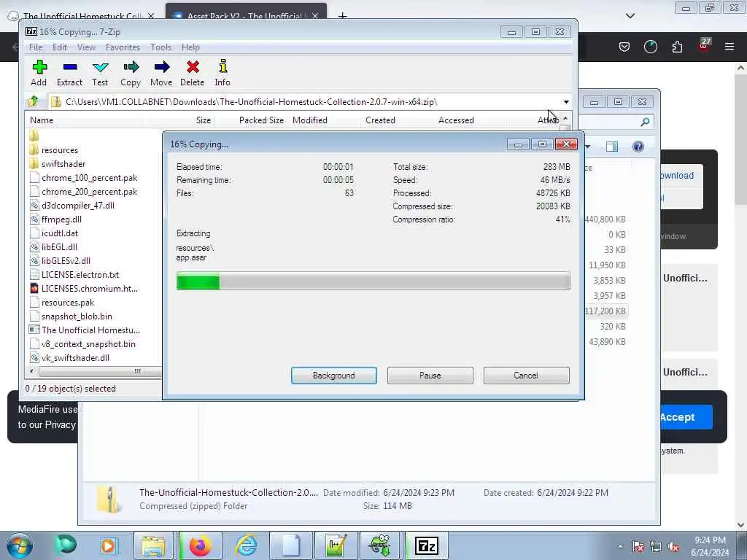Select libEGL.dll in the file list
747x560 pixels.
[x=59, y=247]
